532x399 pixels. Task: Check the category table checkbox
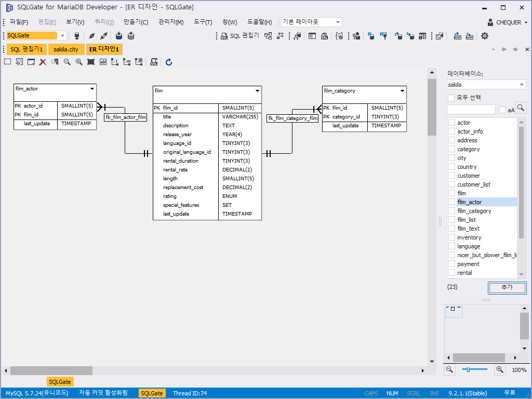pyautogui.click(x=451, y=149)
